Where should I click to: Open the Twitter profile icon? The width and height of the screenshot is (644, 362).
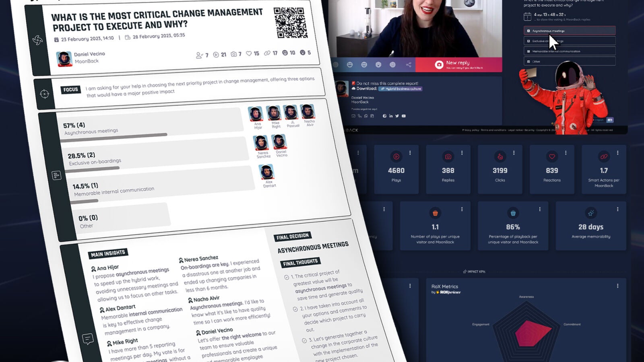pyautogui.click(x=397, y=116)
